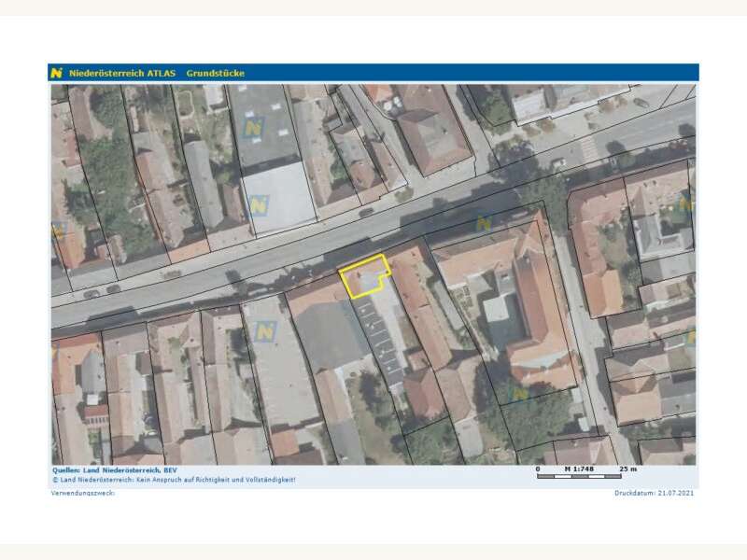
Task: Click the 25 m scale label
Action: (628, 469)
